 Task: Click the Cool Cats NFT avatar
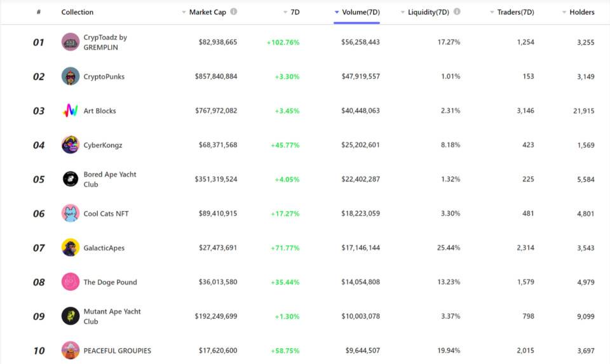pos(71,213)
